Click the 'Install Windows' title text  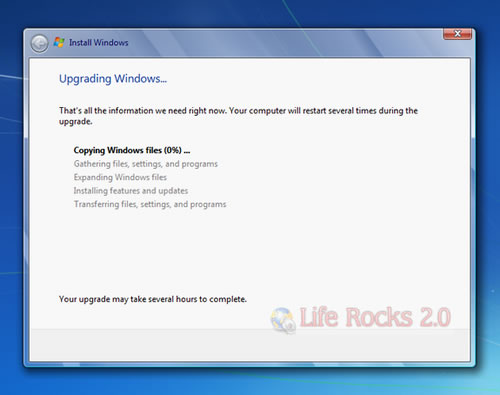[99, 43]
